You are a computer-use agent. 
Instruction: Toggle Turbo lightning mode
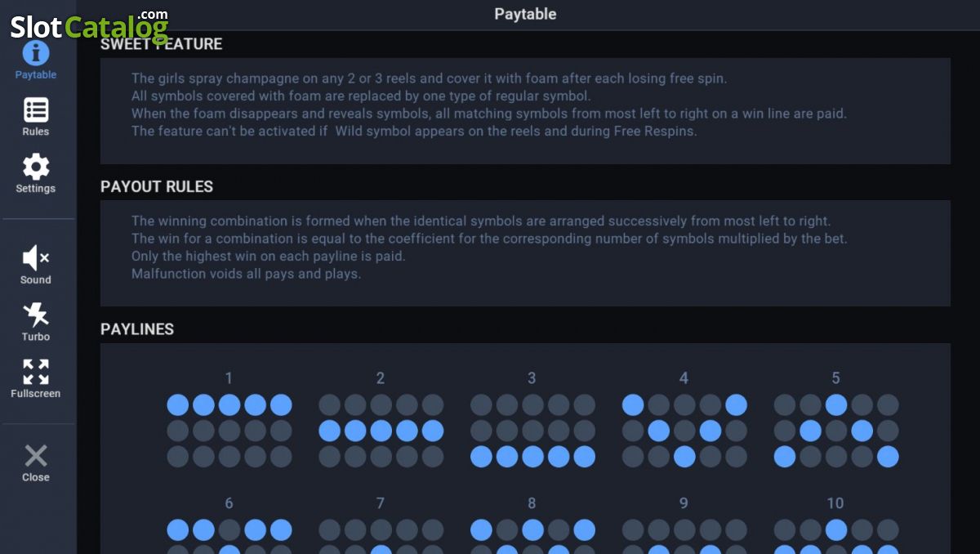pyautogui.click(x=36, y=315)
